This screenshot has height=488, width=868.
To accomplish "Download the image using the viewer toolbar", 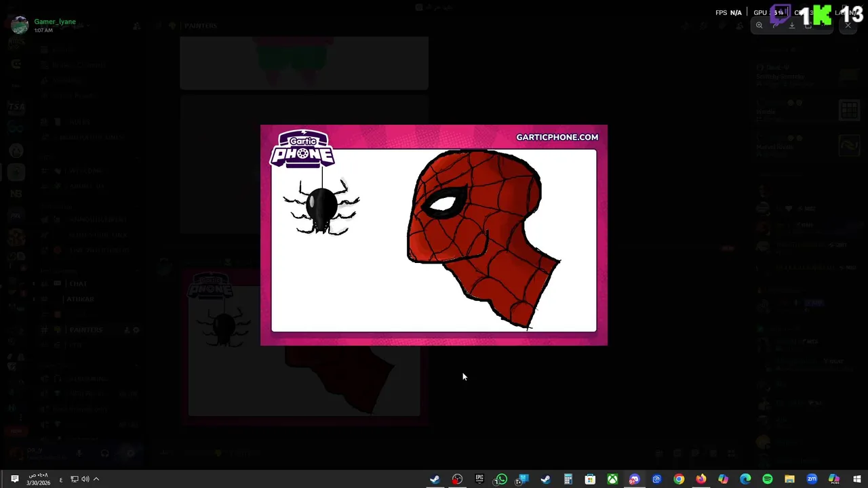I will [791, 25].
